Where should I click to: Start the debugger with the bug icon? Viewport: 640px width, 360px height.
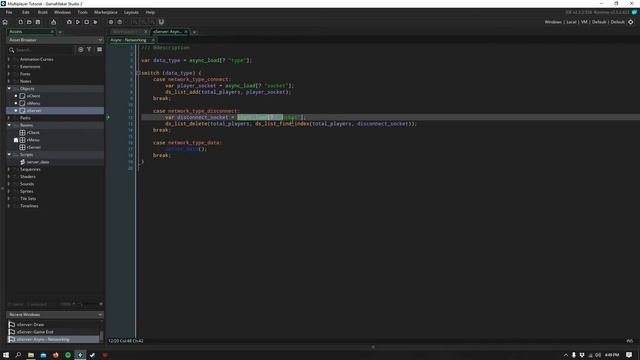69,22
